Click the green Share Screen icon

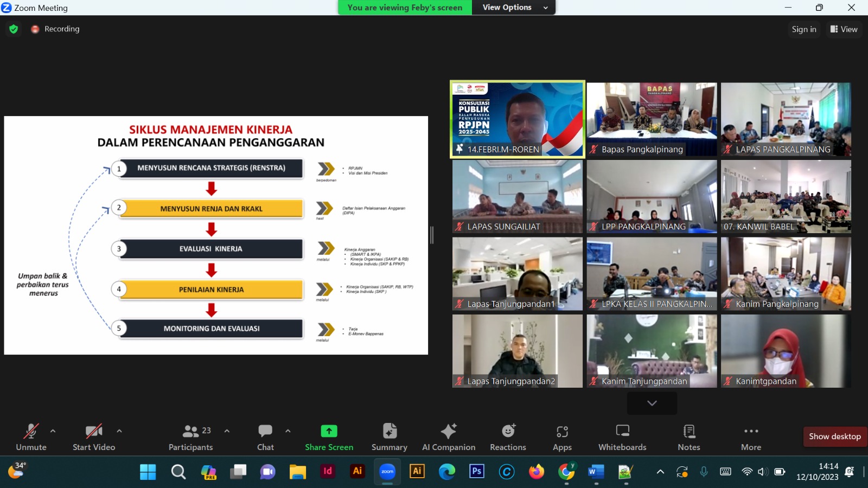click(329, 431)
